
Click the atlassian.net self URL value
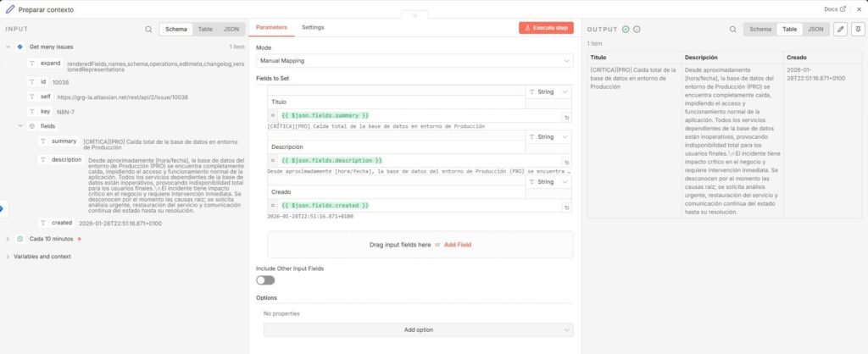pyautogui.click(x=122, y=97)
